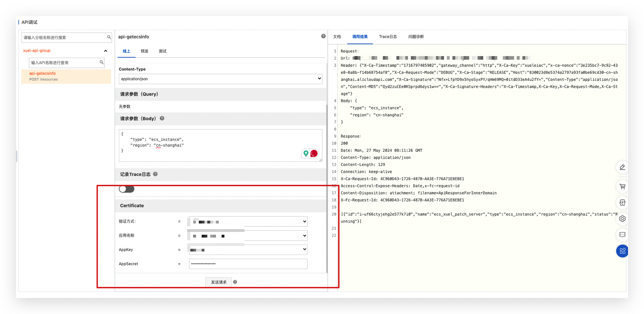This screenshot has height=314, width=644.
Task: Switch to the 预发 environment tab
Action: pyautogui.click(x=144, y=51)
